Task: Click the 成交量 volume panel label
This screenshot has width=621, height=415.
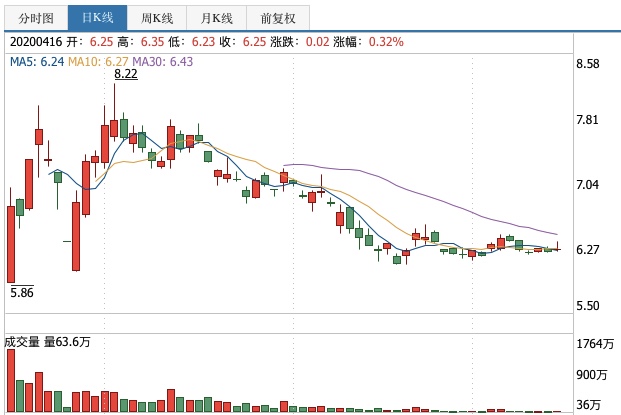Action: 23,342
